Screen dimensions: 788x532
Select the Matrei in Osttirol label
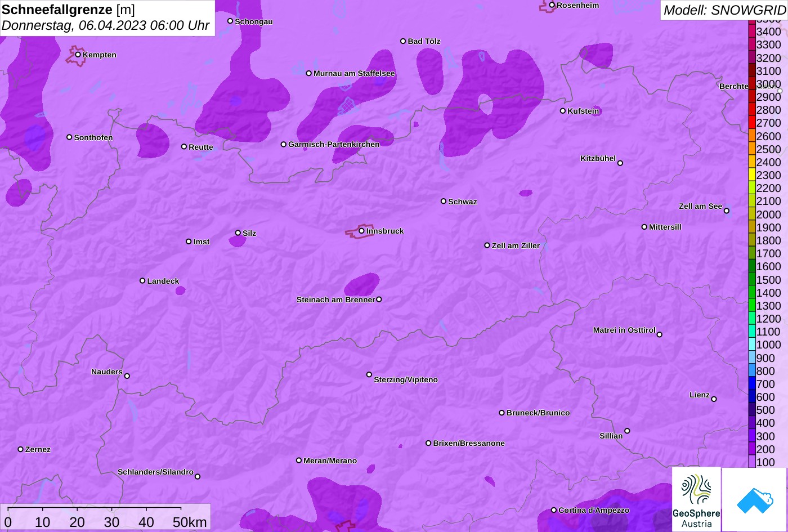pyautogui.click(x=624, y=330)
